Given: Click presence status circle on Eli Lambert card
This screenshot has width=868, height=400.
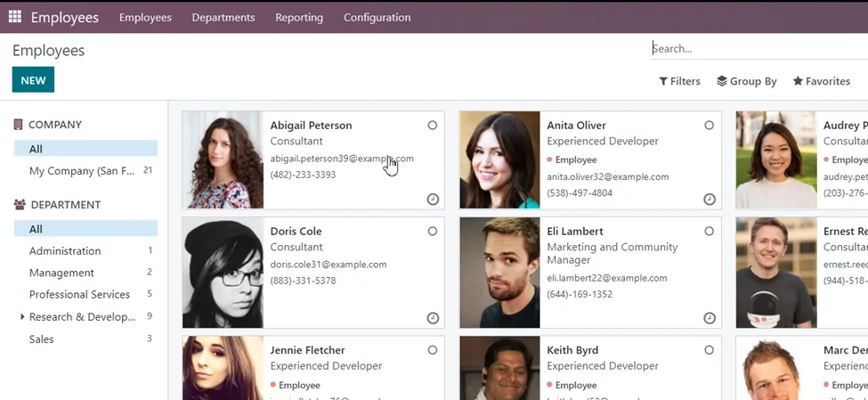Looking at the screenshot, I should coord(710,231).
